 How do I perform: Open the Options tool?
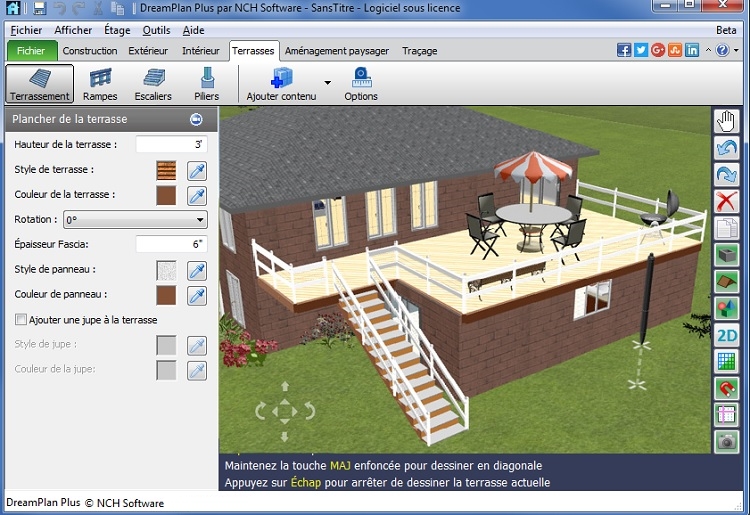coord(361,84)
